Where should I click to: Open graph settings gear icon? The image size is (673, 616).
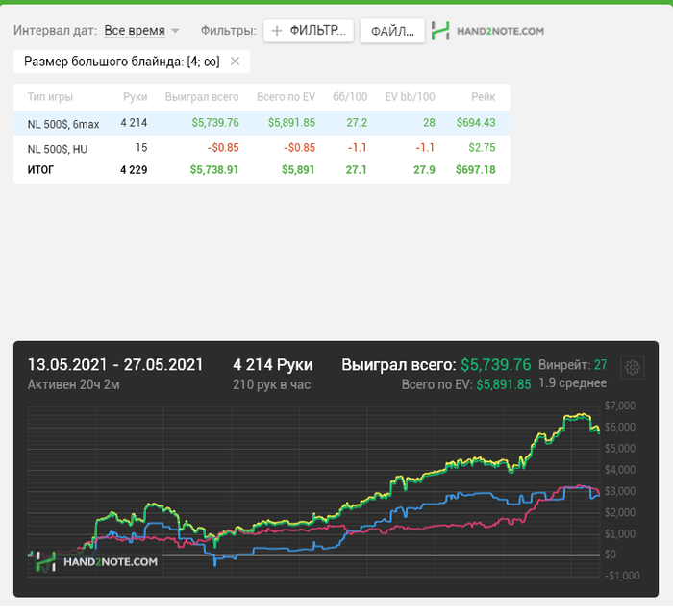click(633, 367)
